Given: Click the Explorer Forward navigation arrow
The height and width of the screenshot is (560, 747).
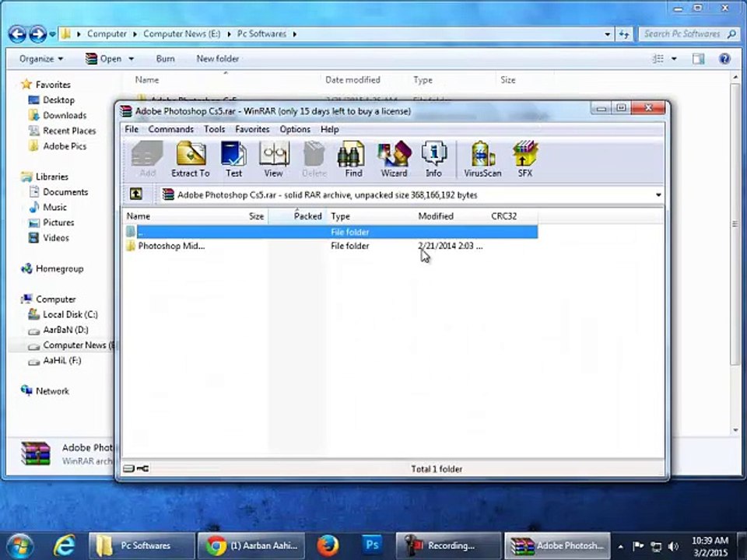Looking at the screenshot, I should [x=37, y=33].
